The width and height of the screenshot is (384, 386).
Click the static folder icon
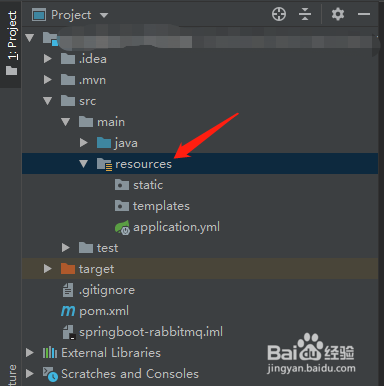pos(122,185)
